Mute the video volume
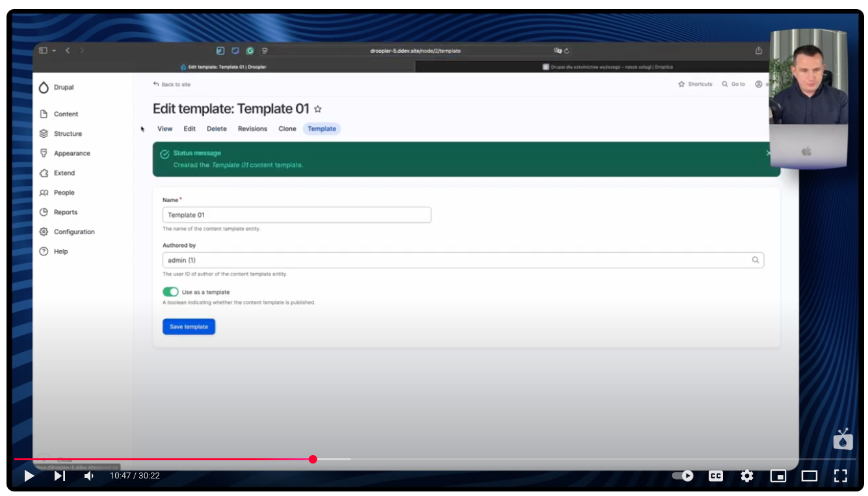 pos(89,476)
